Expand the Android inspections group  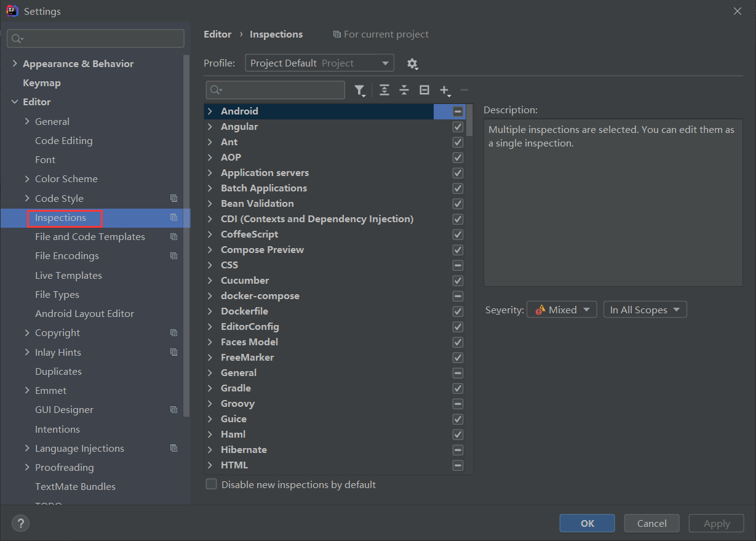(210, 111)
